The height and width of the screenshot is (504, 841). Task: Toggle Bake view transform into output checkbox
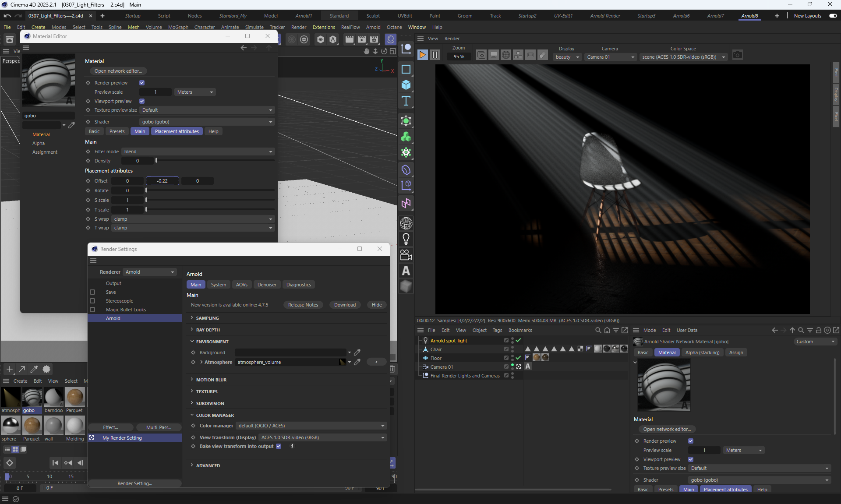tap(279, 446)
